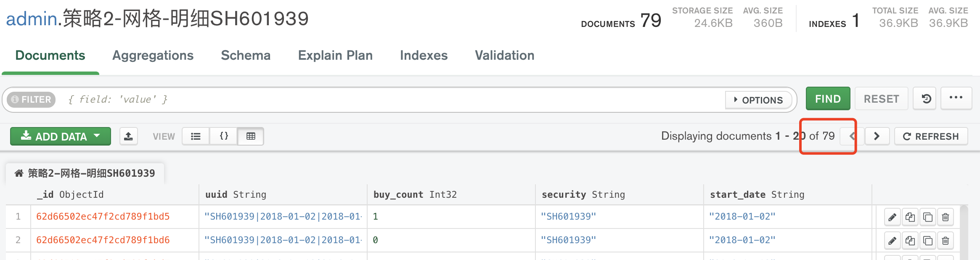Open the Explain Plan tab
This screenshot has width=980, height=260.
tap(335, 56)
